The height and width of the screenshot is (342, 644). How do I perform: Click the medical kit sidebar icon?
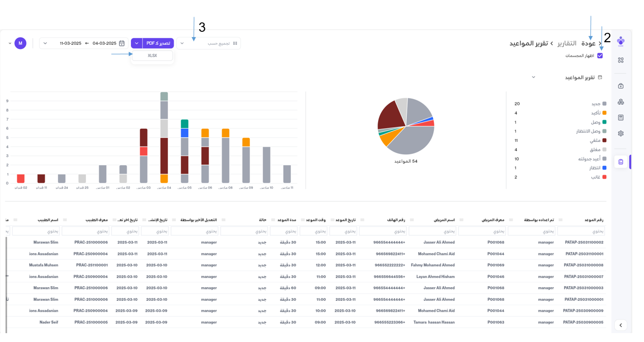tap(621, 86)
